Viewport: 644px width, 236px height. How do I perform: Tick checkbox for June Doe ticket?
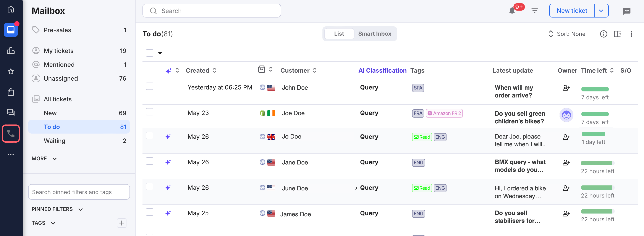tap(149, 187)
